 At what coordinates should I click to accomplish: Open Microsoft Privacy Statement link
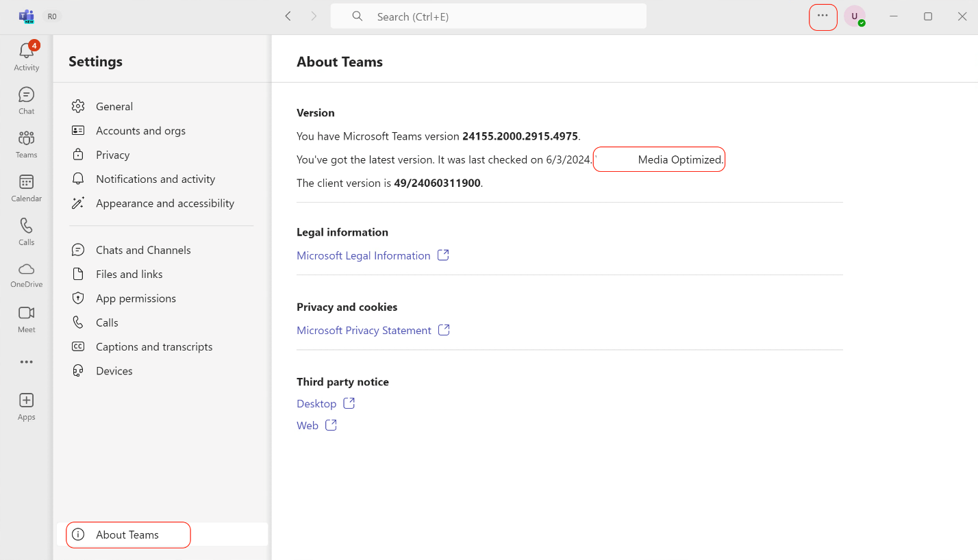(x=364, y=331)
